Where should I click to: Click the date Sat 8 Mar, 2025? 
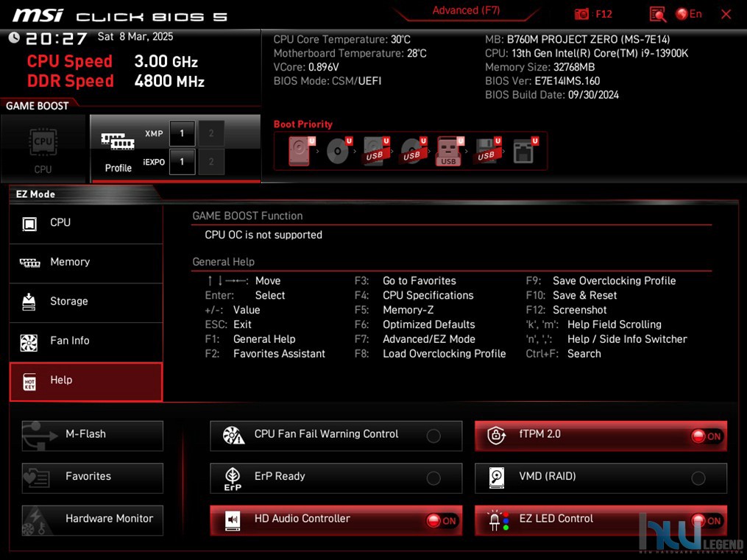[x=135, y=37]
